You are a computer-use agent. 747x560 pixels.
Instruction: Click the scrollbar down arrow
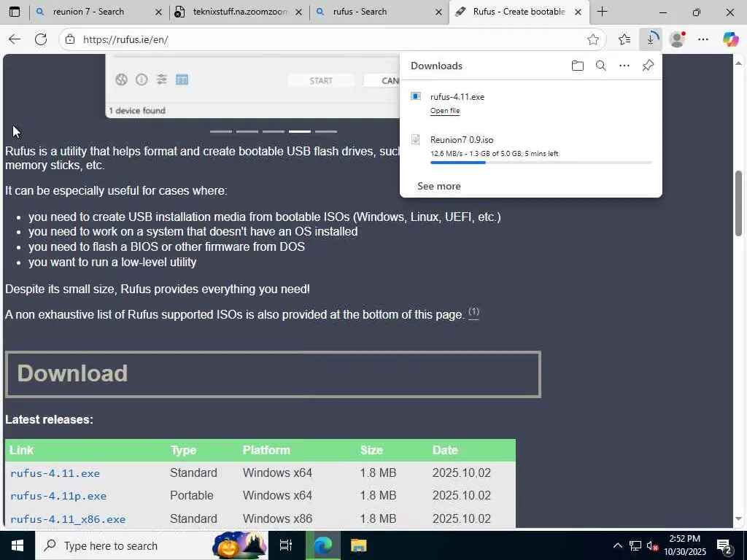(738, 519)
